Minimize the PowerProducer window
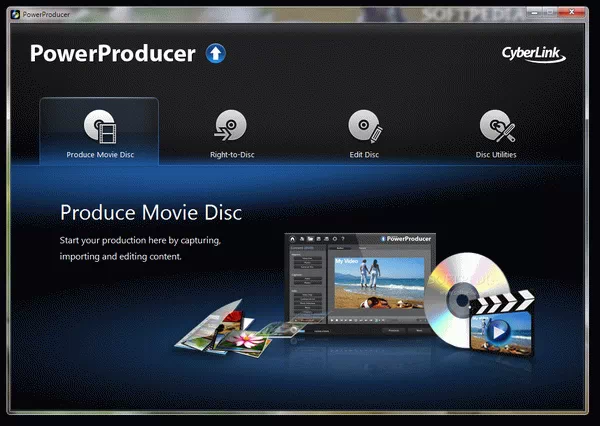Screen dimensions: 600x426 (x=514, y=9)
